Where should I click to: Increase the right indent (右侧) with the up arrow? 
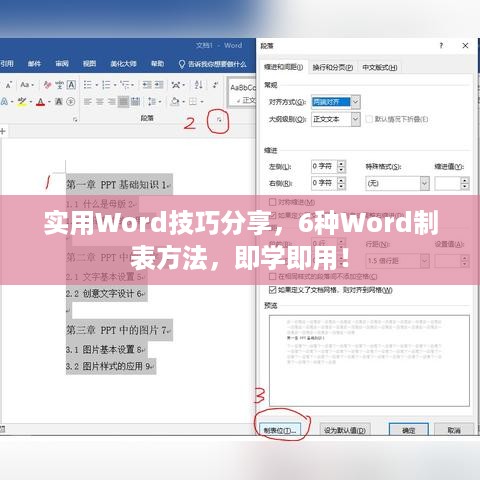[341, 180]
